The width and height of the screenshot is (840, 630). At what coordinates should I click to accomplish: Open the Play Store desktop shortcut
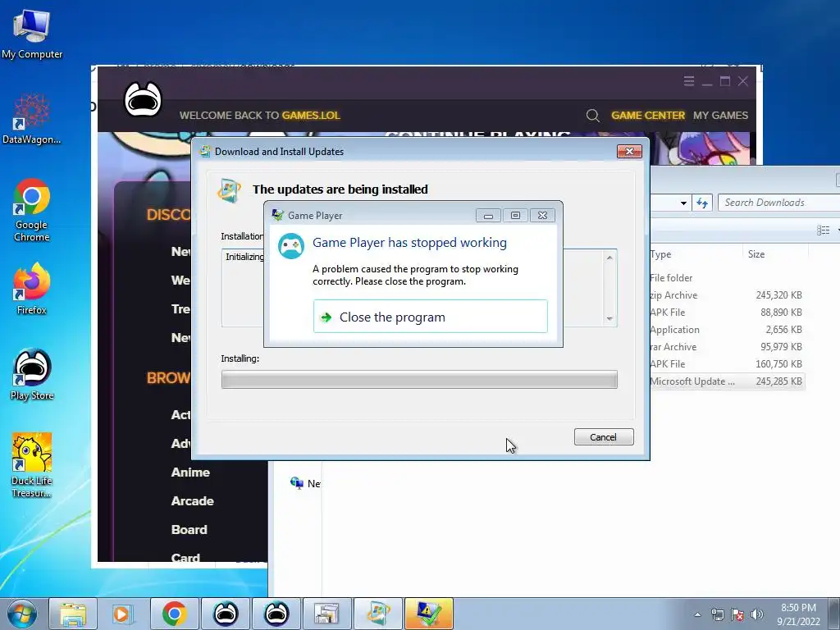click(x=32, y=375)
